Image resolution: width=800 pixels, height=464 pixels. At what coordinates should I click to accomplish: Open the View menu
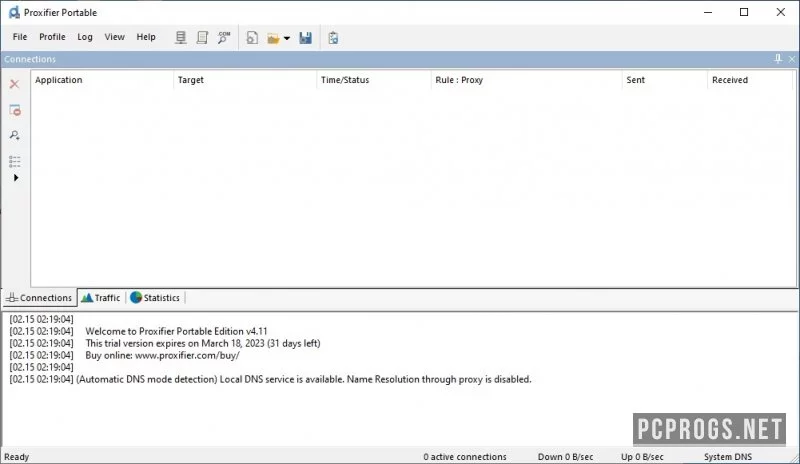[114, 37]
